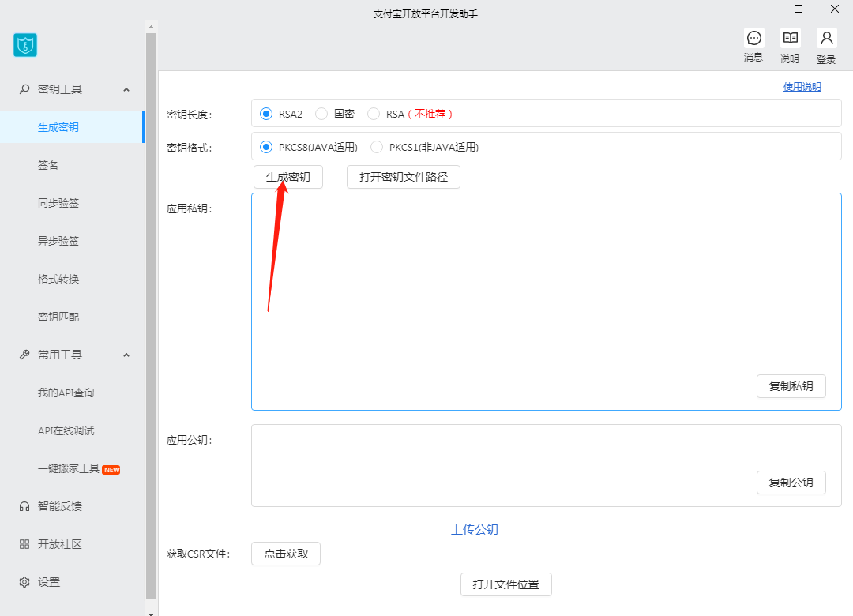The height and width of the screenshot is (616, 853).
Task: Click the 生成密钥 button
Action: point(288,177)
